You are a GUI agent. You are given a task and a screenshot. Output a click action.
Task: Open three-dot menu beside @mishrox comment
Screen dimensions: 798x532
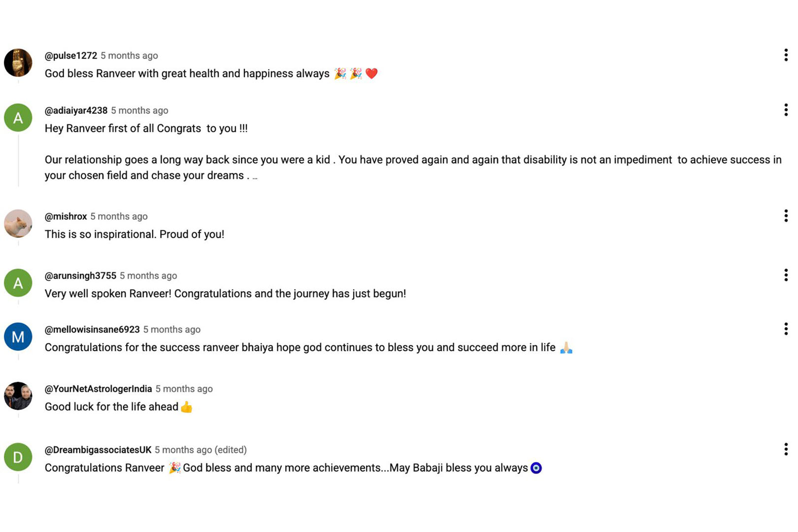click(x=786, y=215)
